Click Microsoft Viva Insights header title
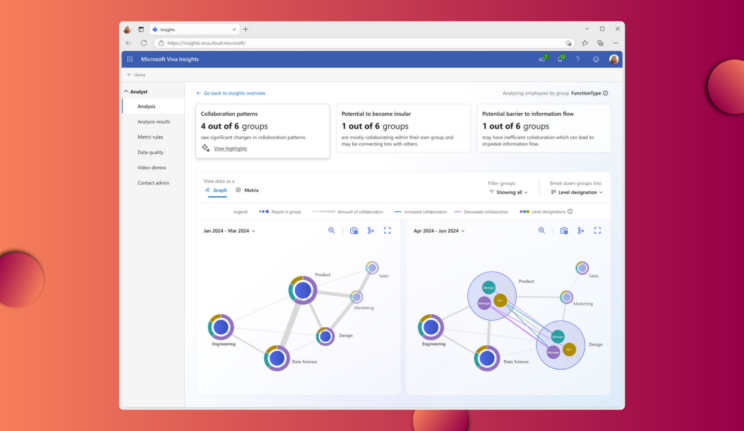 pyautogui.click(x=170, y=59)
